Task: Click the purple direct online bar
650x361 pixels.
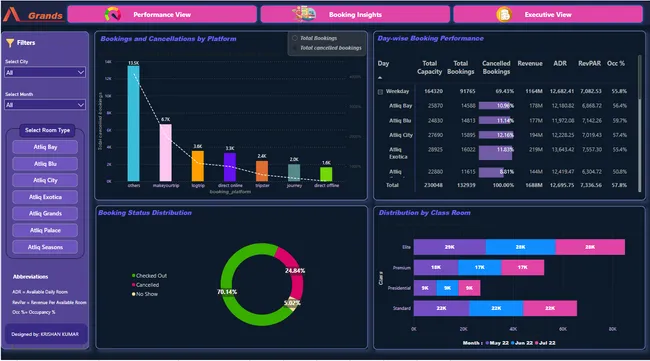Action: [x=230, y=167]
